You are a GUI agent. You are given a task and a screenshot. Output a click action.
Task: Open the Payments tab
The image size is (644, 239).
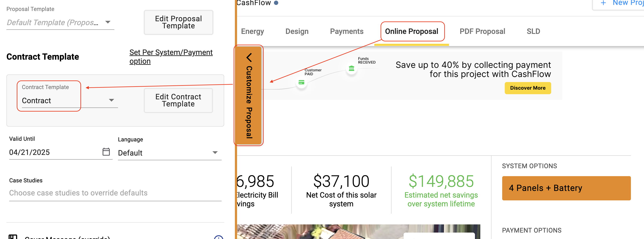[346, 31]
